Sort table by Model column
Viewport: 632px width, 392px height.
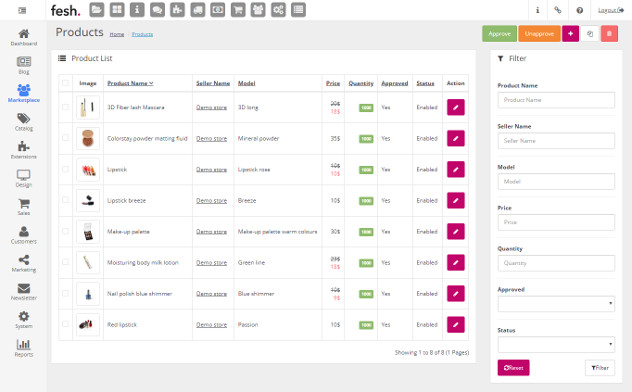click(x=247, y=83)
